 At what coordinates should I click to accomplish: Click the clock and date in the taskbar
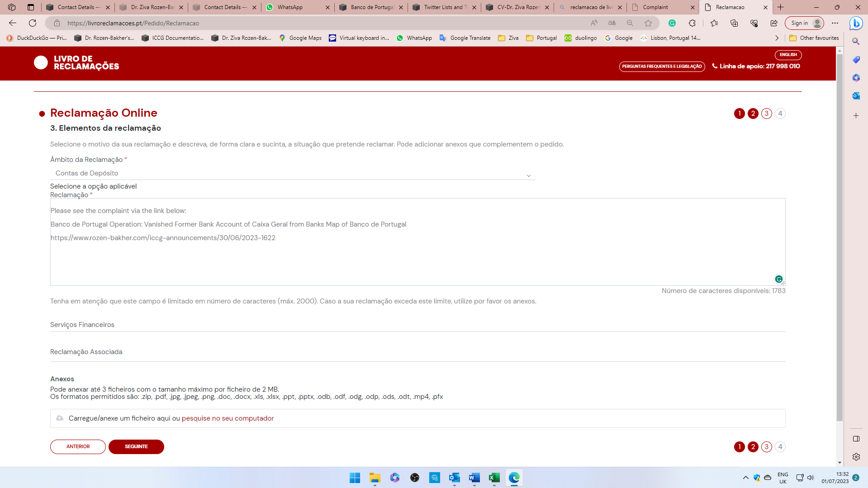click(x=835, y=478)
